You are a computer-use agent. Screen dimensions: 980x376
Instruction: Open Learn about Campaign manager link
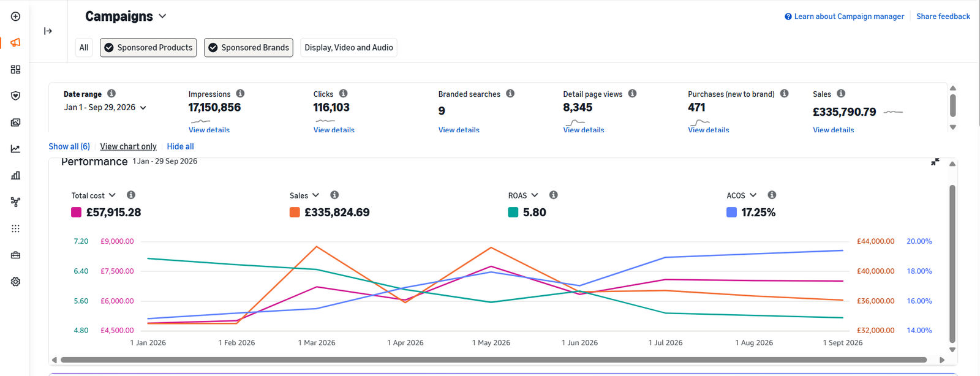tap(849, 17)
